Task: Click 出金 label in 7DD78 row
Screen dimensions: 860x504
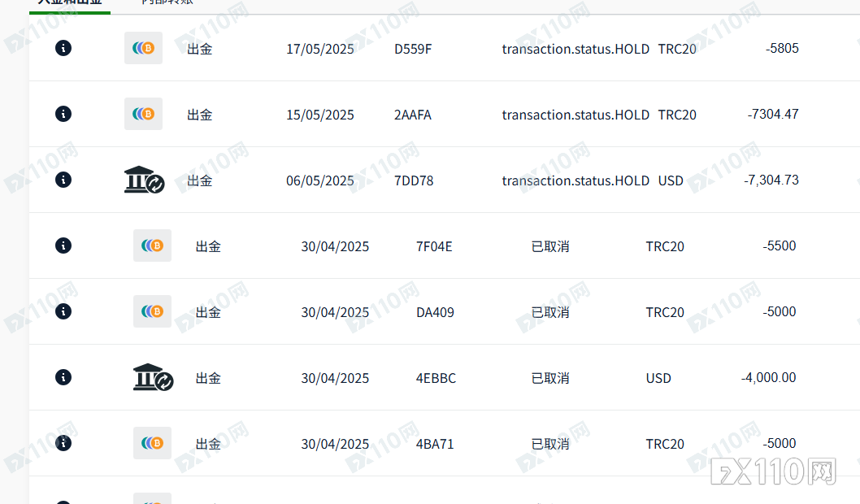Action: click(x=200, y=181)
